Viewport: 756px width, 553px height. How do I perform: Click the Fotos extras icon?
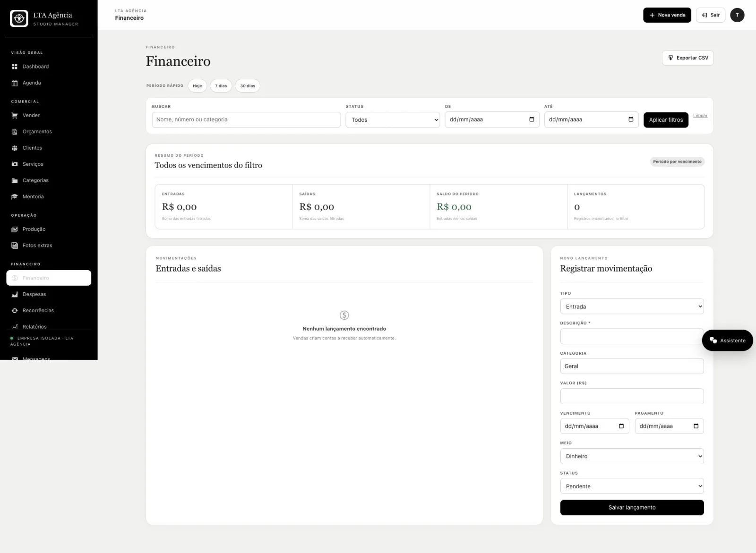pos(15,246)
